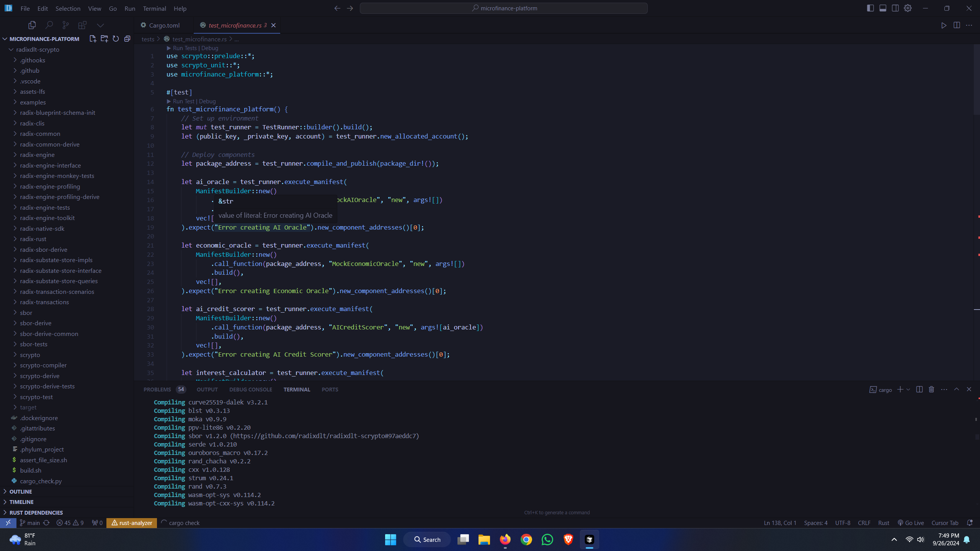Switch to the Cargo.toml tab

click(164, 25)
